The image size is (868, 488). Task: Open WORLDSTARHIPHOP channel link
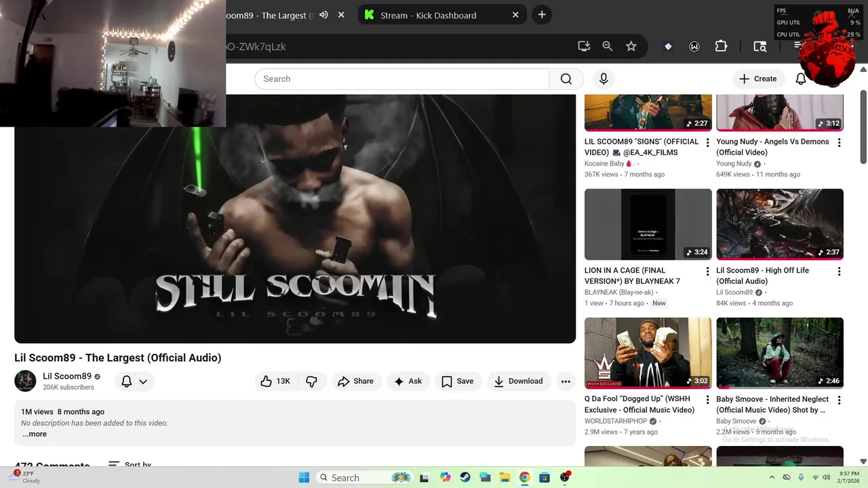pyautogui.click(x=616, y=421)
